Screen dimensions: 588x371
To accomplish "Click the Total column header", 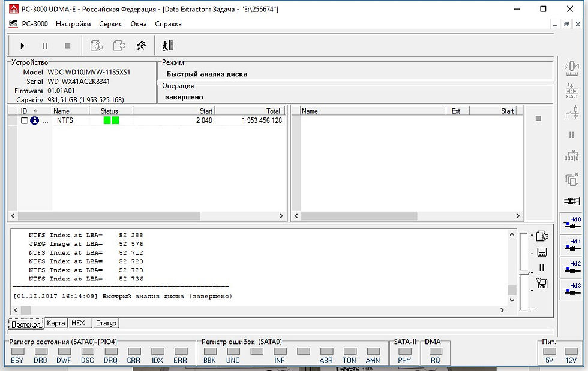I will coord(250,111).
